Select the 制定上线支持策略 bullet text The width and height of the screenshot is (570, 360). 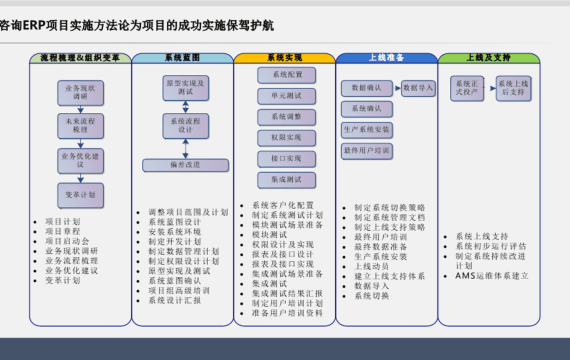click(390, 227)
